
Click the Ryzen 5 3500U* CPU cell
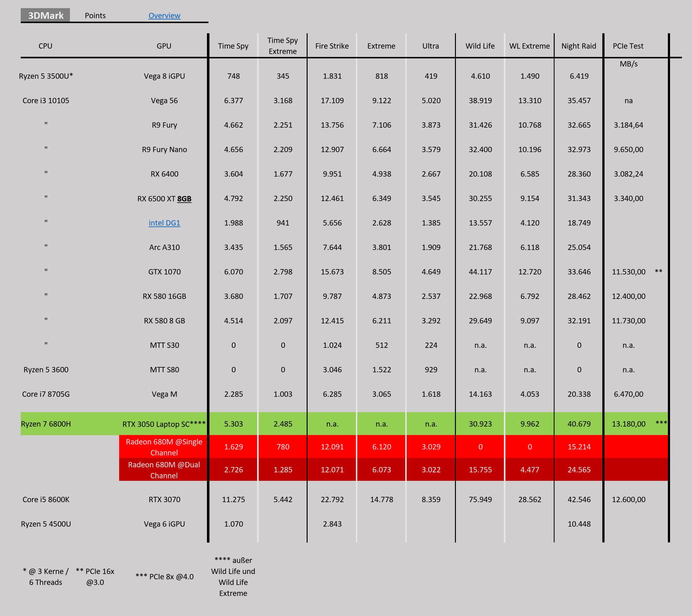[x=46, y=76]
